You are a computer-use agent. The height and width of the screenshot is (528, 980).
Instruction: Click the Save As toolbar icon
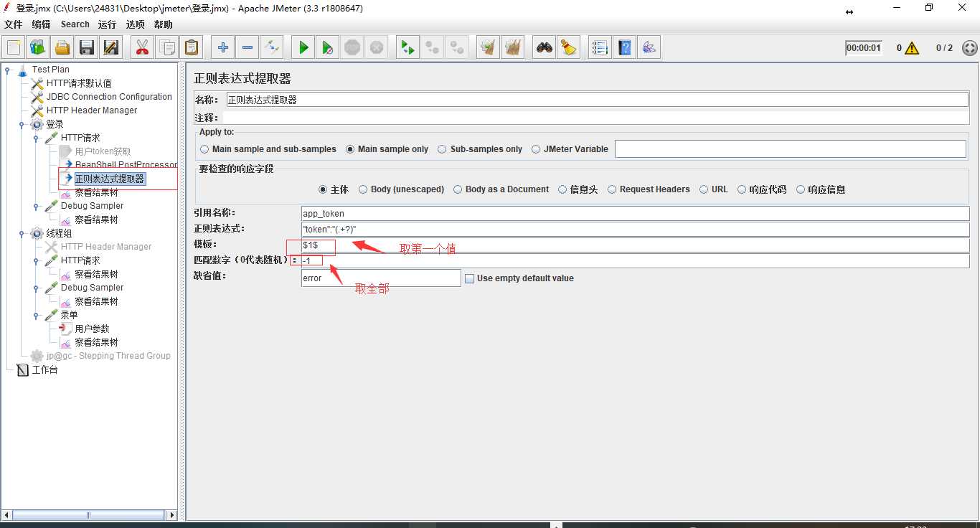point(111,47)
